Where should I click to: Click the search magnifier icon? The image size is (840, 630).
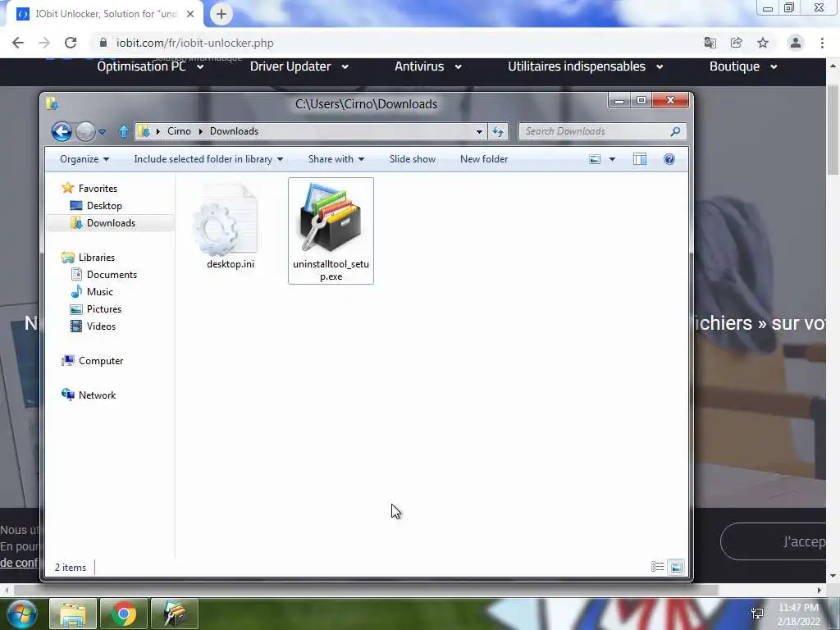click(676, 131)
